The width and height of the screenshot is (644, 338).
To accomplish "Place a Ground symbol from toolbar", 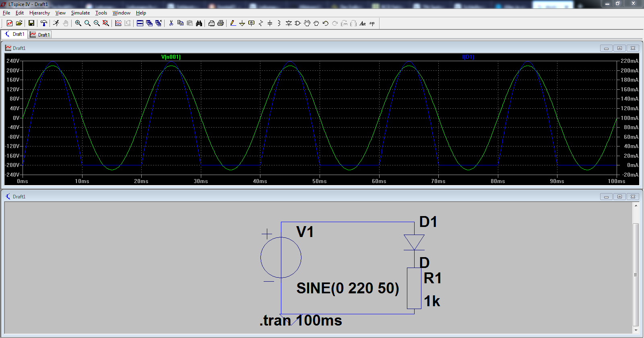I will (242, 23).
